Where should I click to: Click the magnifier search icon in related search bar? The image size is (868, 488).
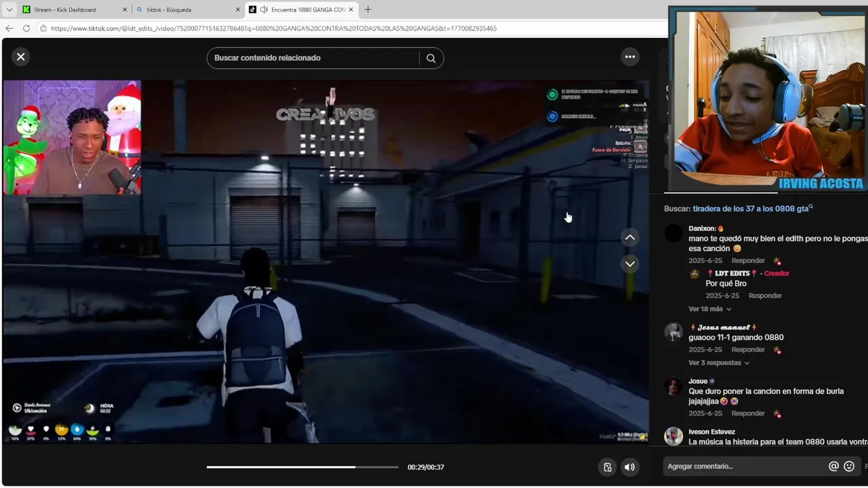(431, 58)
